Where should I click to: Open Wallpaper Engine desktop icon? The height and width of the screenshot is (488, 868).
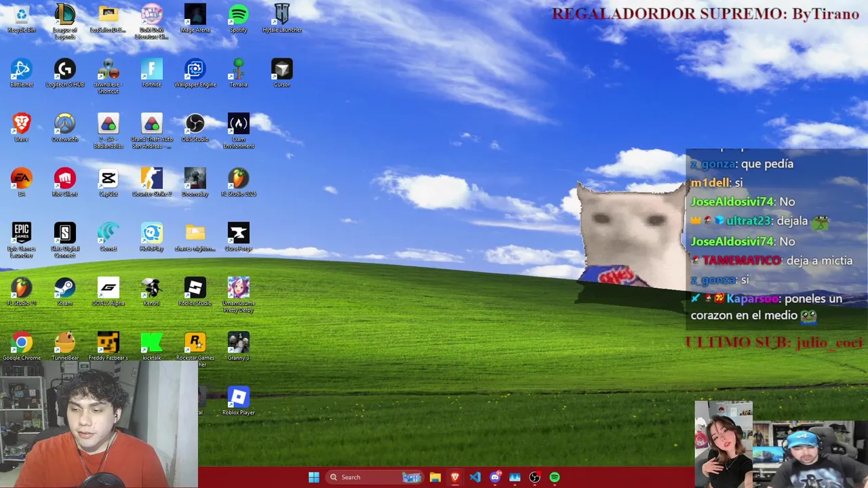tap(195, 73)
